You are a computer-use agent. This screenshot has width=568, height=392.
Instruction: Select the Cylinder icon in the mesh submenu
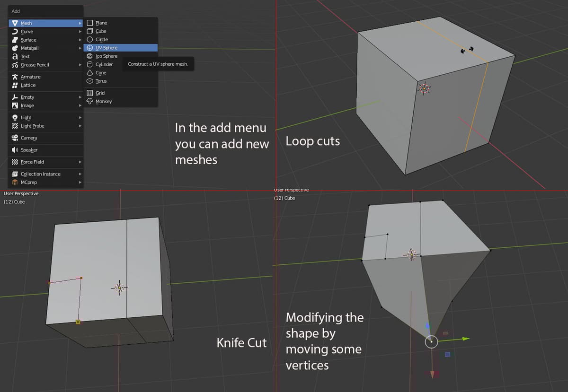click(90, 64)
